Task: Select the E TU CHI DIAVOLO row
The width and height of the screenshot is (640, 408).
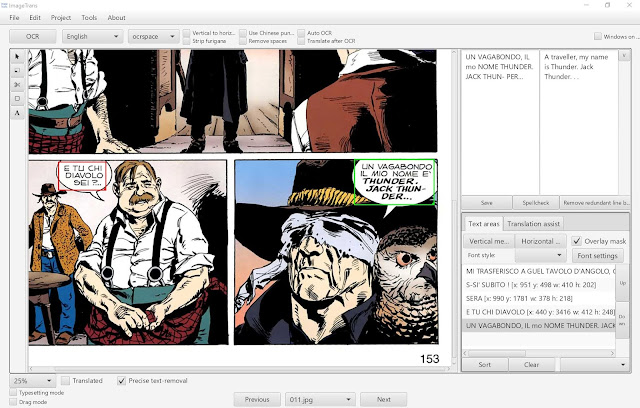Action: coord(539,312)
